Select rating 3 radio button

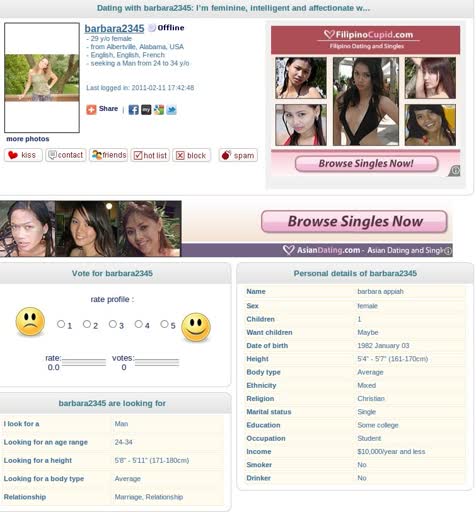coord(113,324)
